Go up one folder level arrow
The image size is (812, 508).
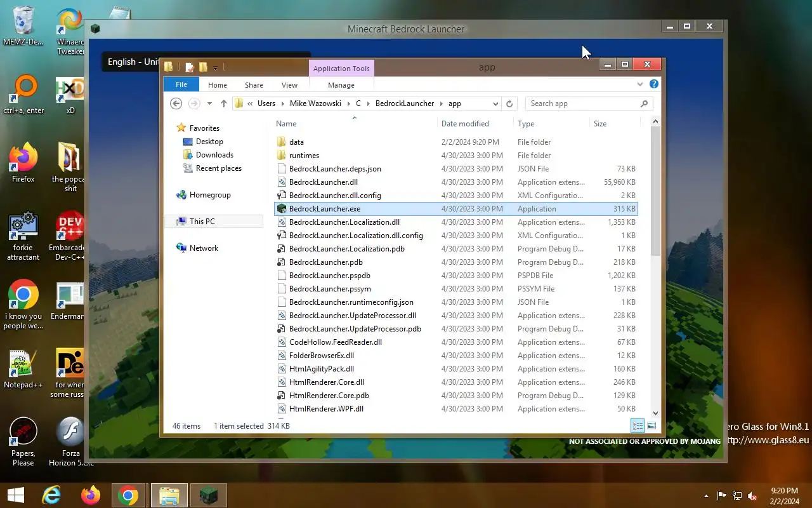223,104
